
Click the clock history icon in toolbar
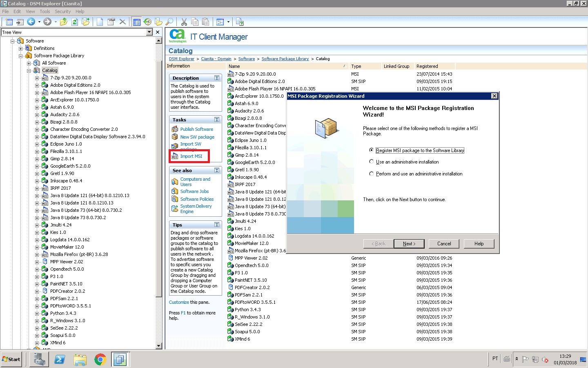tap(147, 22)
